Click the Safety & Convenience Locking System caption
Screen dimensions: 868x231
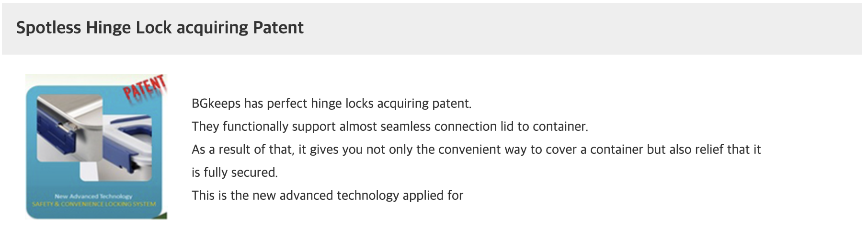(x=94, y=204)
